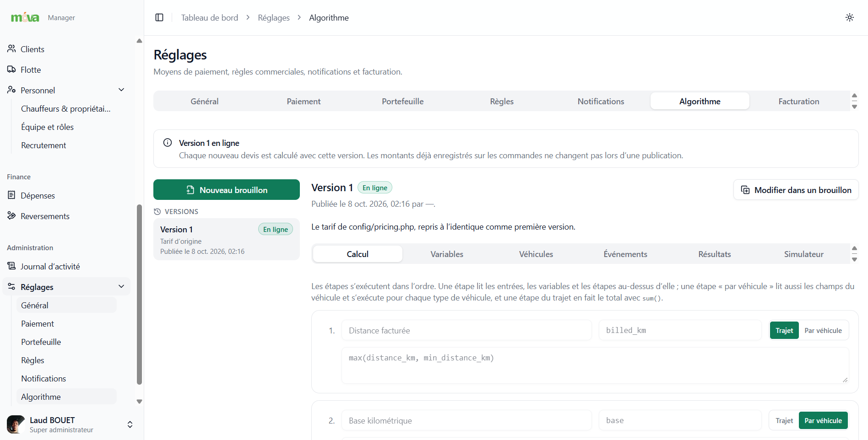The image size is (868, 440).
Task: Collapse the Réglages sidebar chevron
Action: pos(121,286)
